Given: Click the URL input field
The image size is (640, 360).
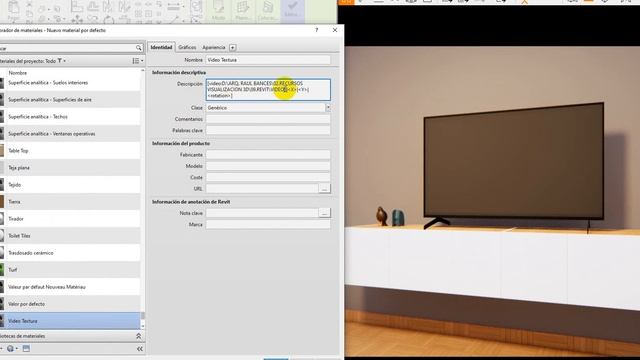Looking at the screenshot, I should [262, 189].
